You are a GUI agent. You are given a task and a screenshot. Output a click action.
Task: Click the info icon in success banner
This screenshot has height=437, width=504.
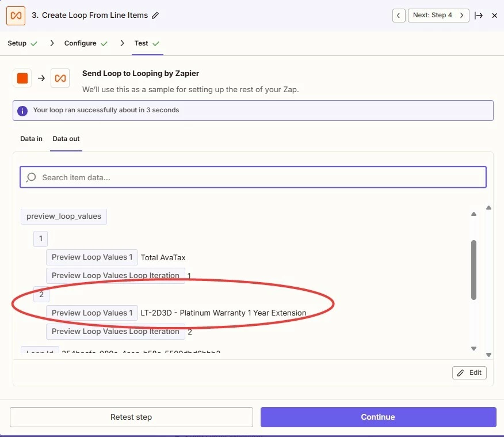[x=22, y=111]
